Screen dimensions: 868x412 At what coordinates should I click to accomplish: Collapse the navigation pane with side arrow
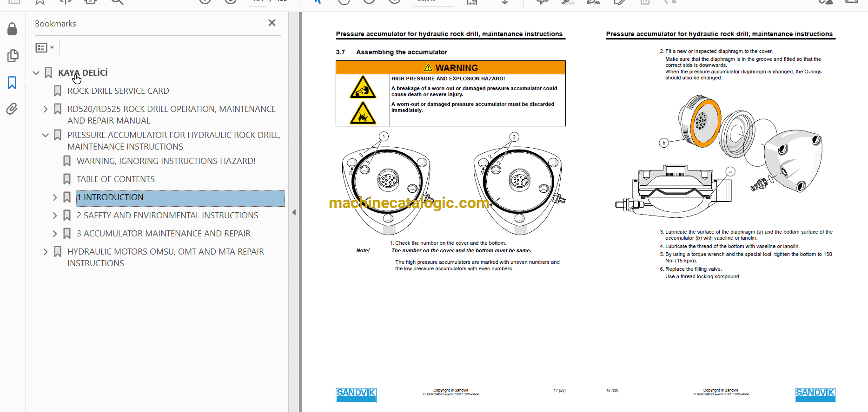(294, 212)
